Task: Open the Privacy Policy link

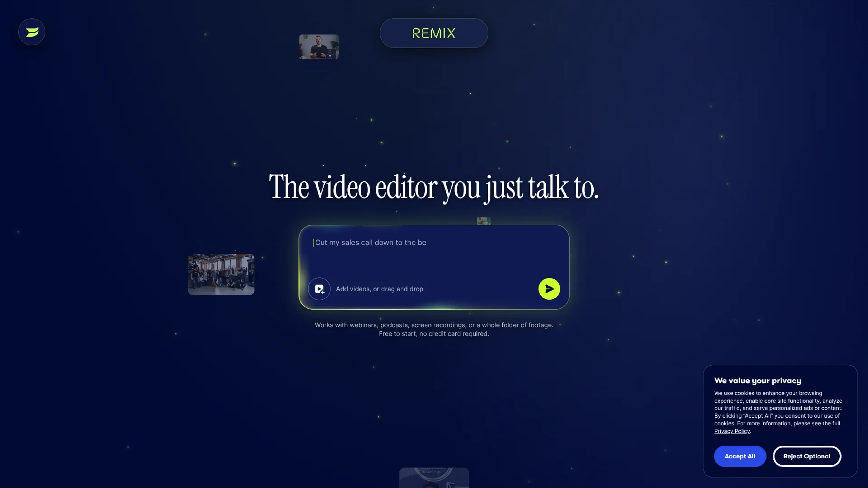Action: tap(731, 431)
